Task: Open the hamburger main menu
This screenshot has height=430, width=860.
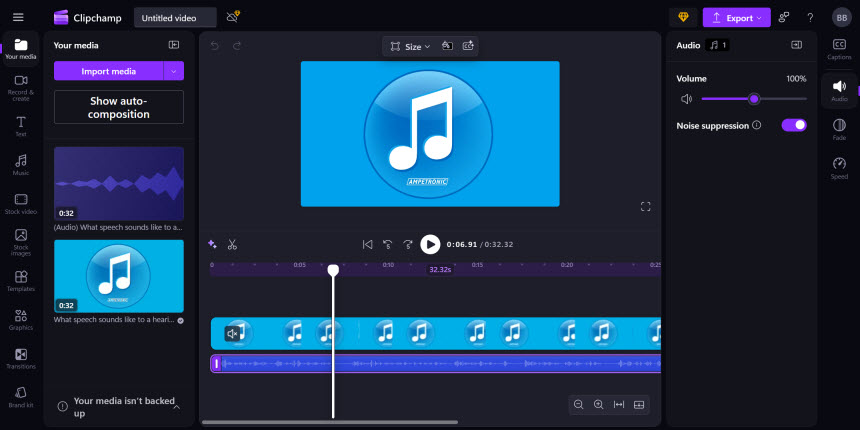Action: coord(18,18)
